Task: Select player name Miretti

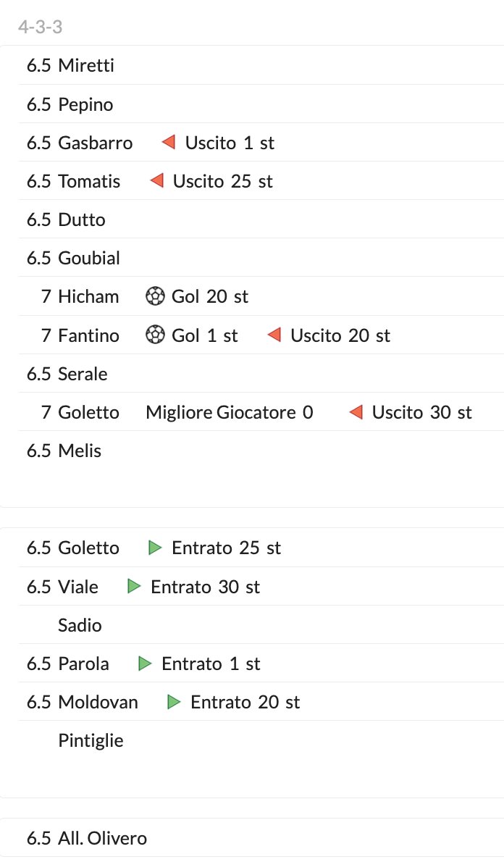Action: click(x=86, y=66)
